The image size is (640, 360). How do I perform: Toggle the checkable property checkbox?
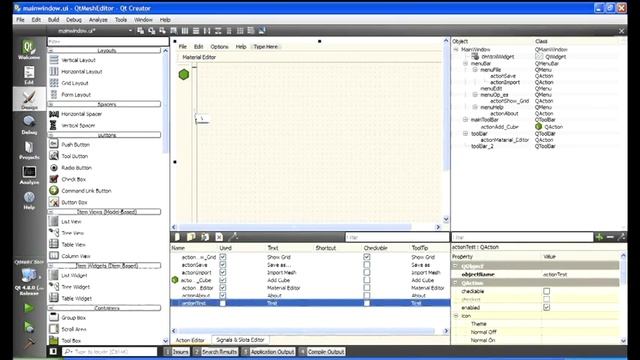[x=547, y=291]
